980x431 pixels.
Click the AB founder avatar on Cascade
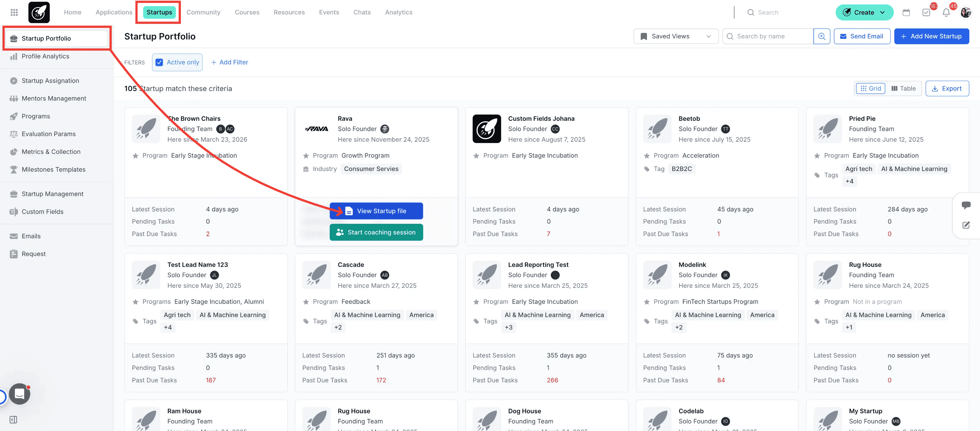pyautogui.click(x=385, y=275)
